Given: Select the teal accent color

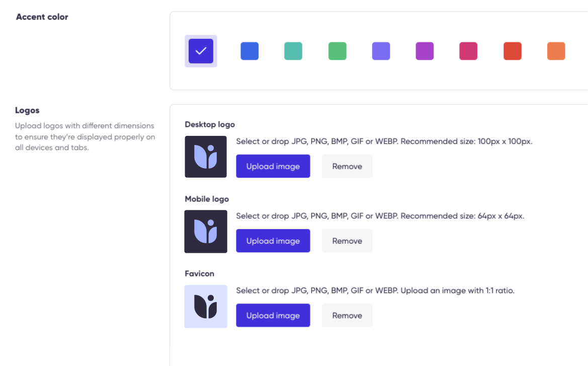Looking at the screenshot, I should [293, 50].
